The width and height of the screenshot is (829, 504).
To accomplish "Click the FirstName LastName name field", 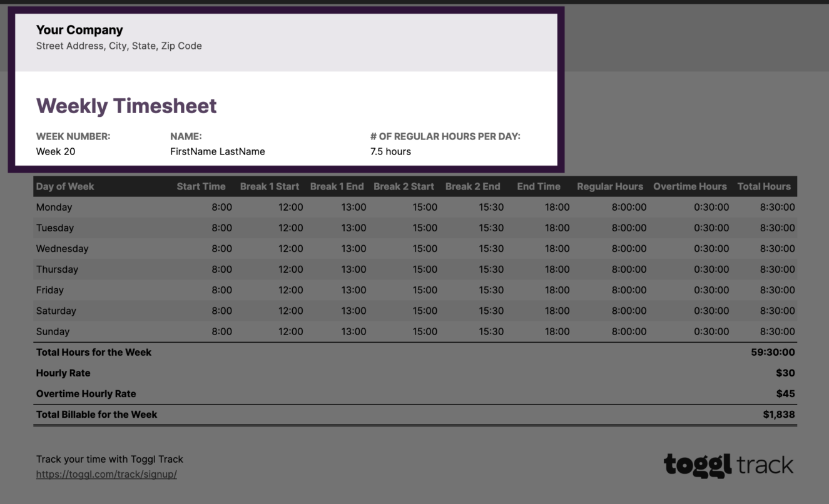I will [217, 151].
